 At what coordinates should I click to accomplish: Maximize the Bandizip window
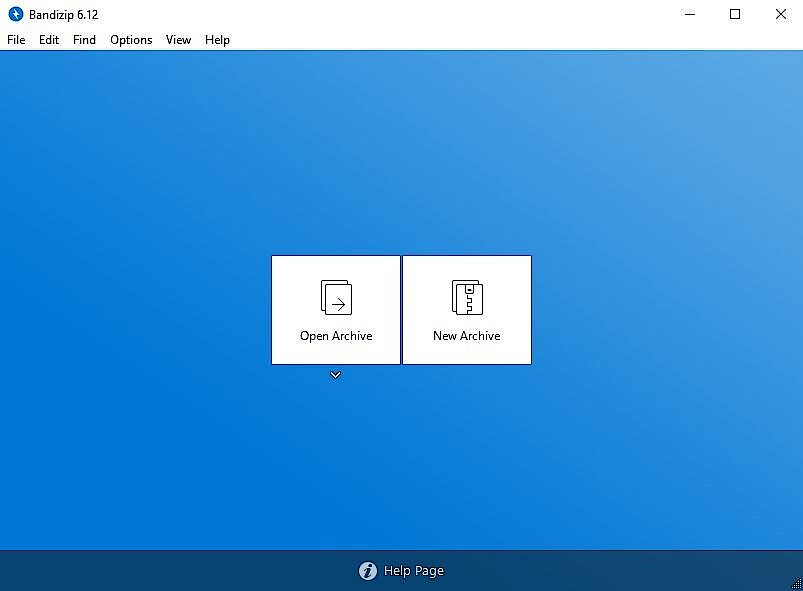(x=735, y=14)
